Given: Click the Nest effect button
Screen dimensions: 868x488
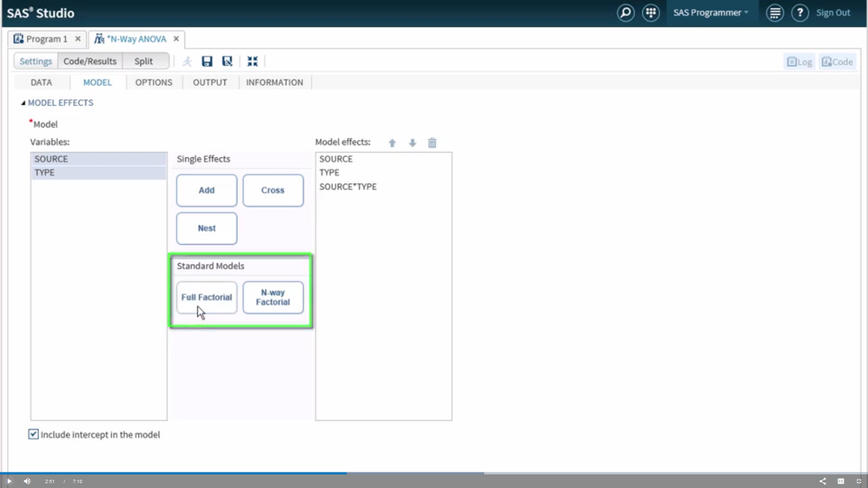Looking at the screenshot, I should point(207,228).
